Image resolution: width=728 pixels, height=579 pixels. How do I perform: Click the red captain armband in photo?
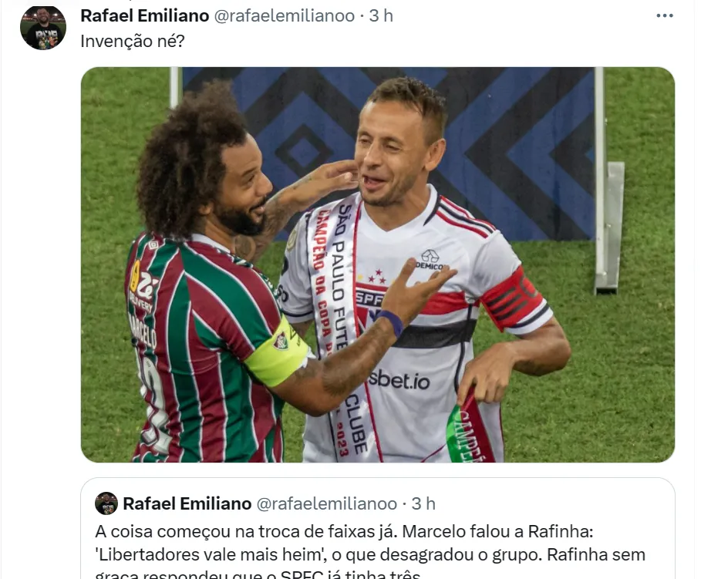[x=512, y=299]
